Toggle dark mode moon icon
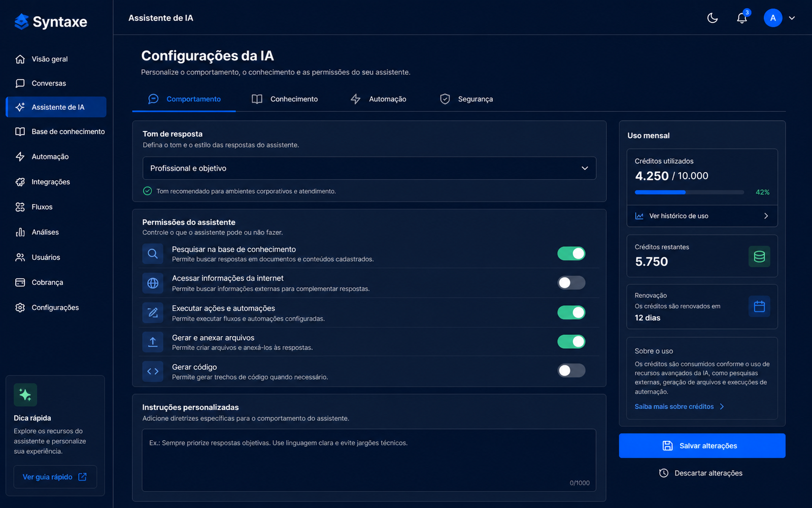Image resolution: width=812 pixels, height=508 pixels. point(713,18)
